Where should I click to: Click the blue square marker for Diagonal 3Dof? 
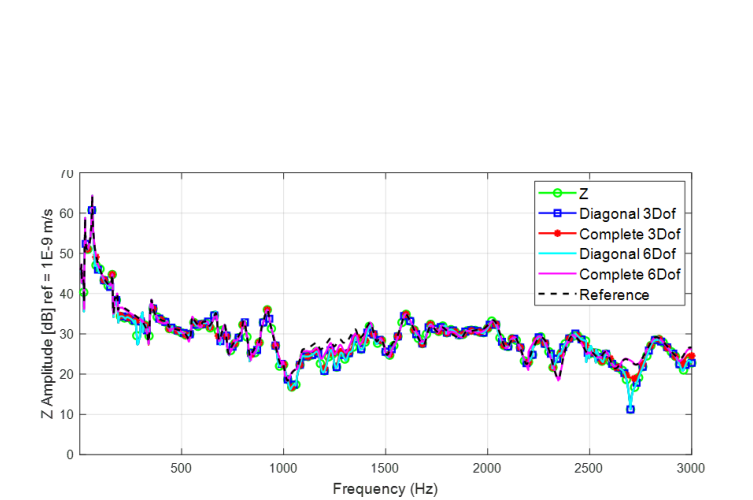(x=557, y=214)
